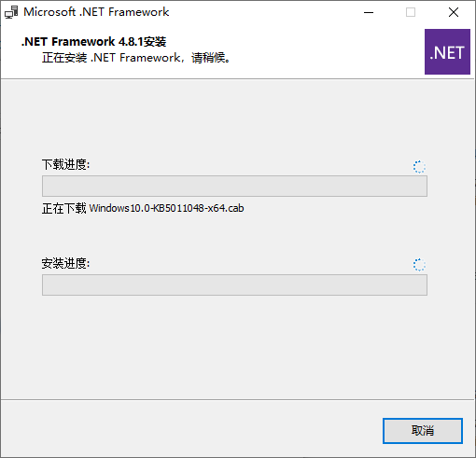The image size is (476, 458).
Task: Click the Windows10.0-KB5011048-x64.cab file name
Action: click(x=166, y=208)
